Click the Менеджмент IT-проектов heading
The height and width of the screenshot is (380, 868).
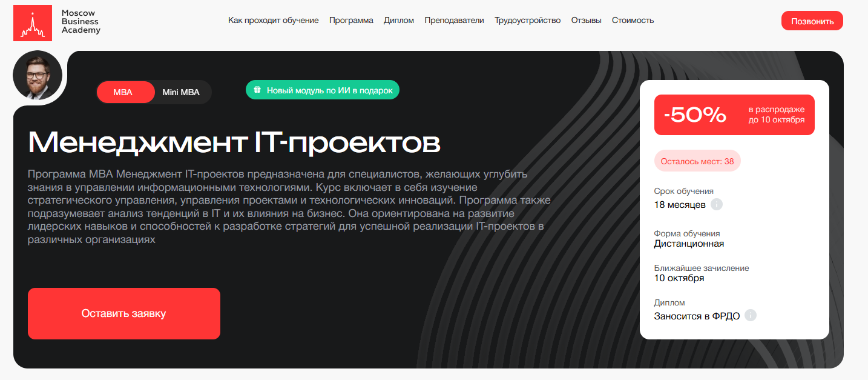tap(234, 143)
